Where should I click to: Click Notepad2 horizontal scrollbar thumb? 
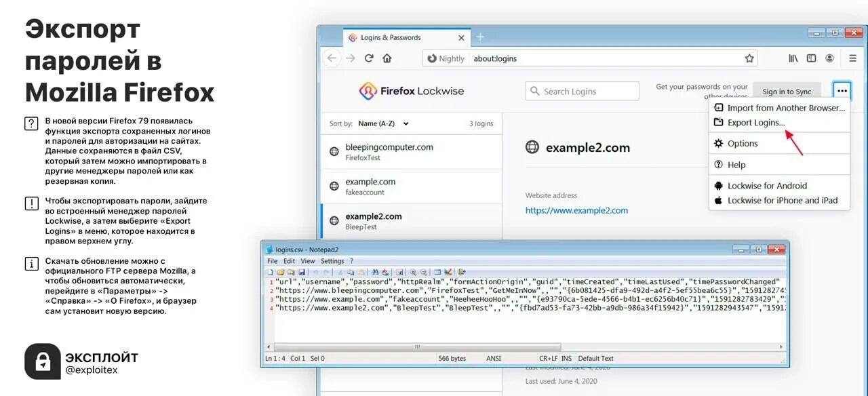point(418,346)
